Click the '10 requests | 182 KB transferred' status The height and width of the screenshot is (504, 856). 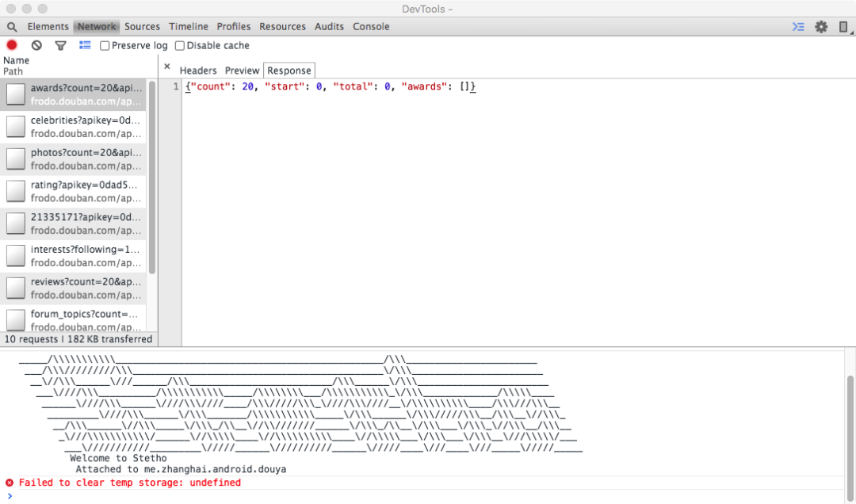tap(78, 339)
